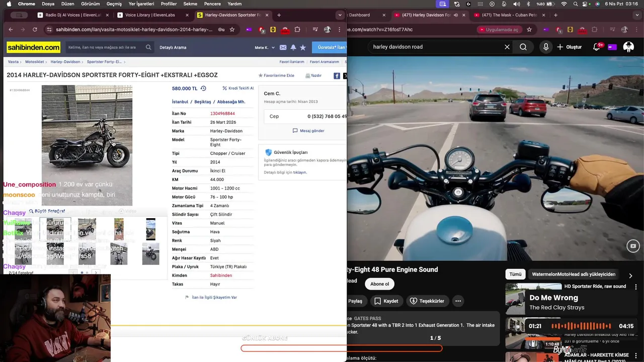Go back in the left Chrome window
This screenshot has height=362, width=644.
click(x=10, y=30)
